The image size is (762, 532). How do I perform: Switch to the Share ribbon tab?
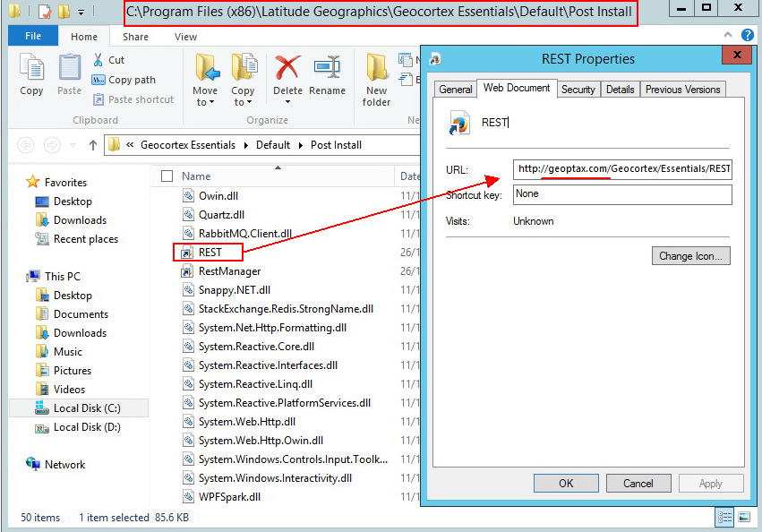(x=135, y=37)
